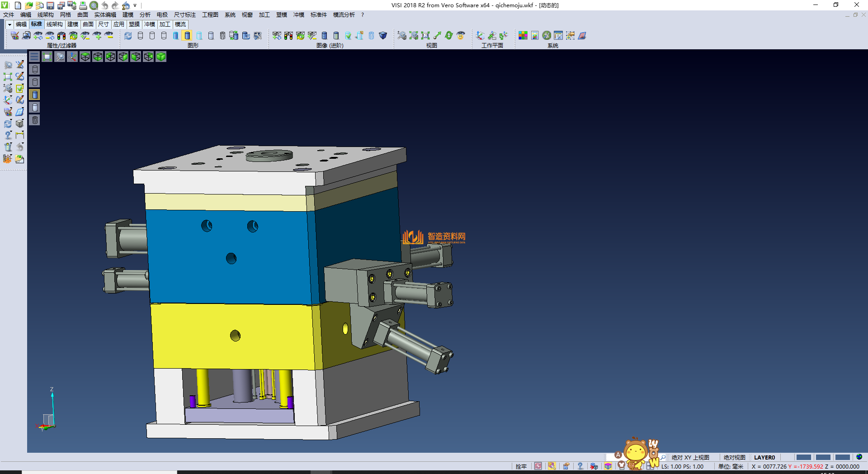Screen dimensions: 868x474
Task: Expand the viewport list menu button
Action: click(34, 57)
